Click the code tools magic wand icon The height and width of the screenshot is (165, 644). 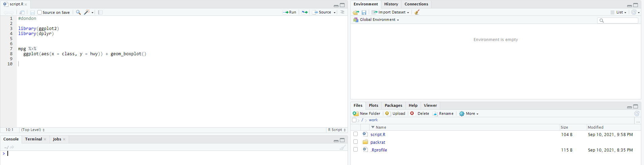coord(87,12)
